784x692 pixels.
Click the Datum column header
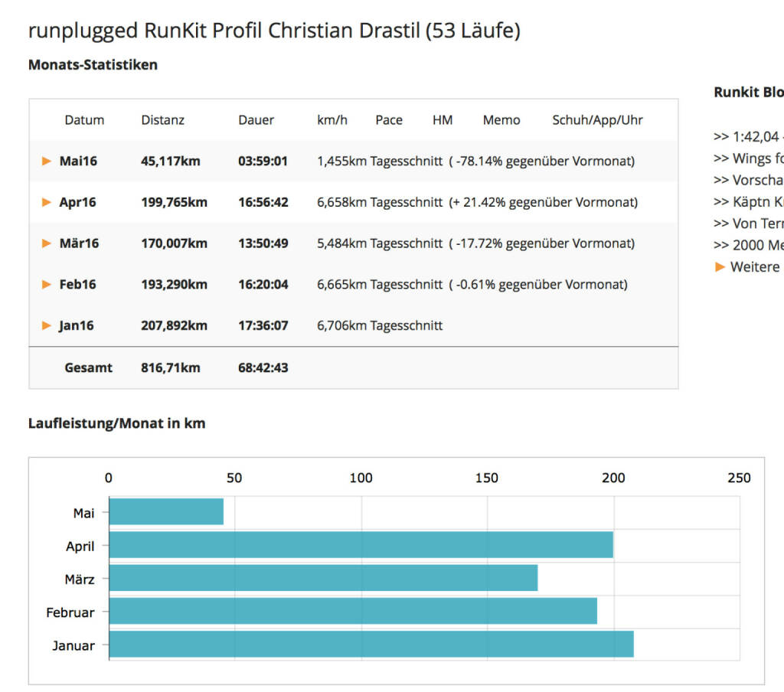click(84, 120)
